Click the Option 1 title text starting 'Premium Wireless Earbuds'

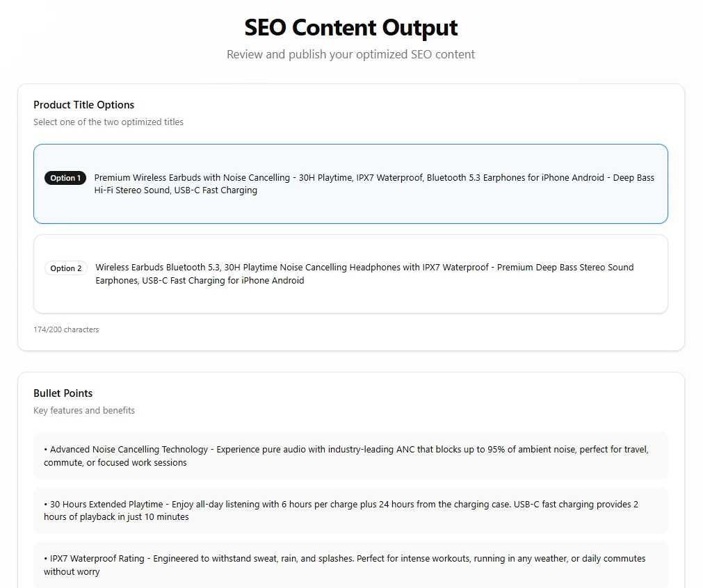point(374,183)
